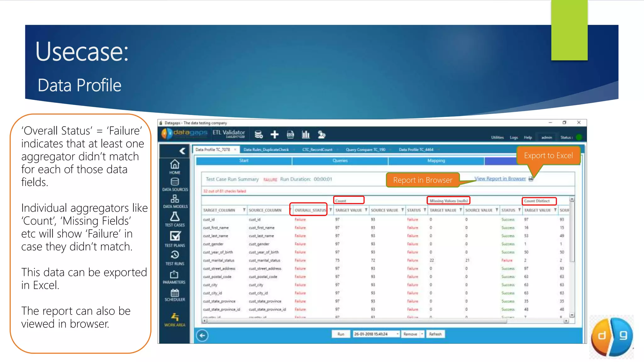Open TARGET_COLUMN filter dropdown
The width and height of the screenshot is (644, 362).
pyautogui.click(x=244, y=210)
